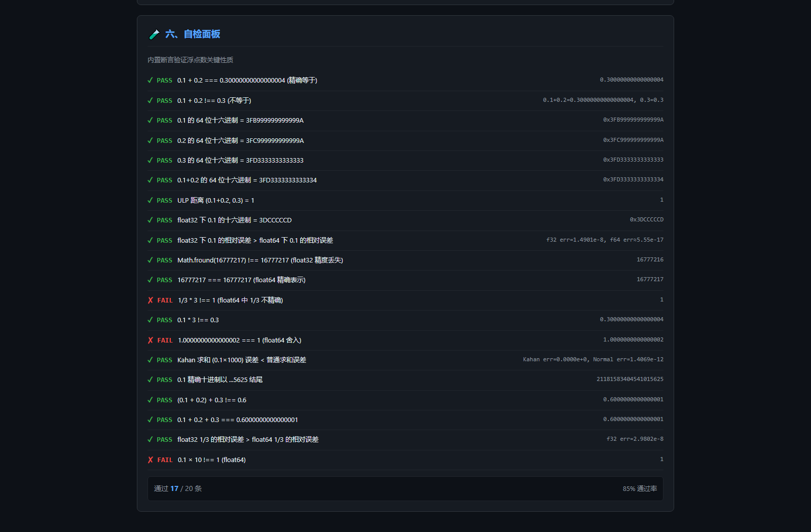Viewport: 811px width, 532px height.
Task: Select the checkmark icon on Kahan 求和 row
Action: tap(150, 360)
